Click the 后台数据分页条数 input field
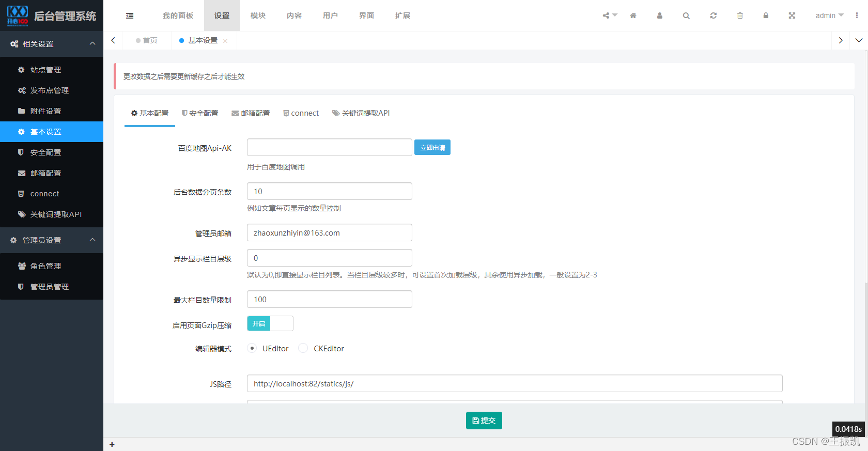 [x=330, y=191]
